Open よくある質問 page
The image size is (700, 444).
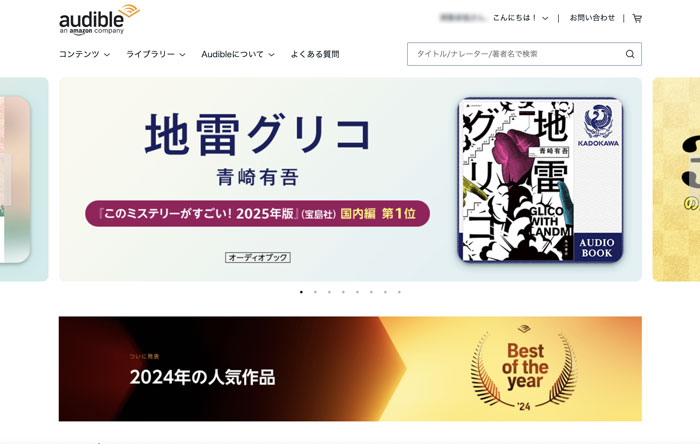pyautogui.click(x=315, y=54)
